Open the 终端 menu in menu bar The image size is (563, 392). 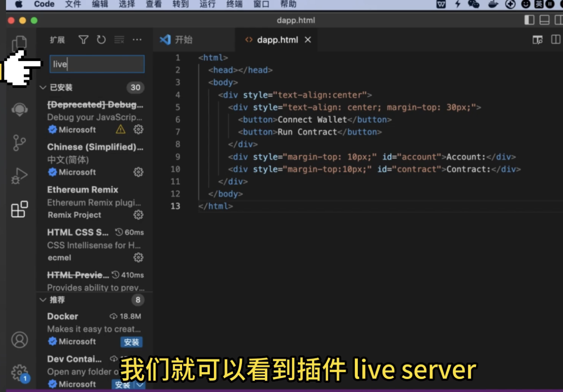click(x=234, y=4)
